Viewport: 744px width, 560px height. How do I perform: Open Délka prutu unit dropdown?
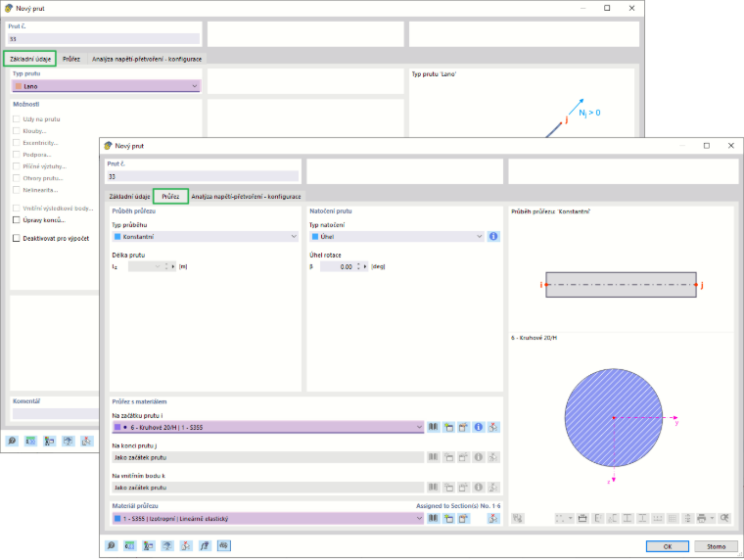tap(158, 266)
